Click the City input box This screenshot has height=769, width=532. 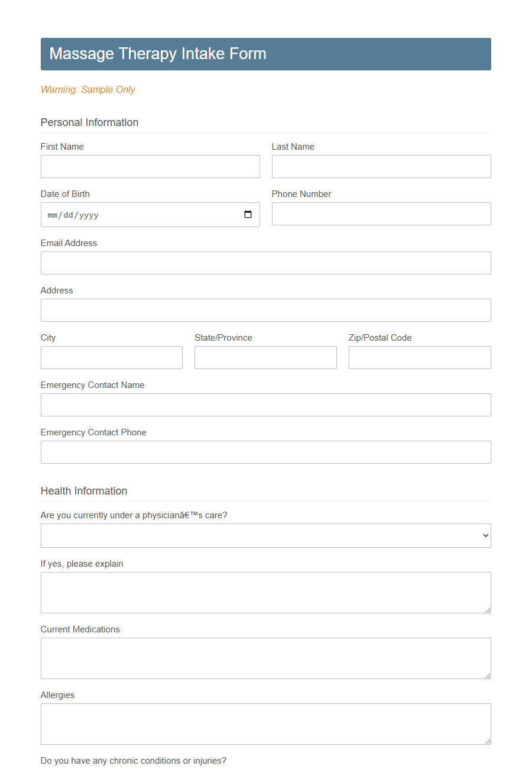pos(111,357)
